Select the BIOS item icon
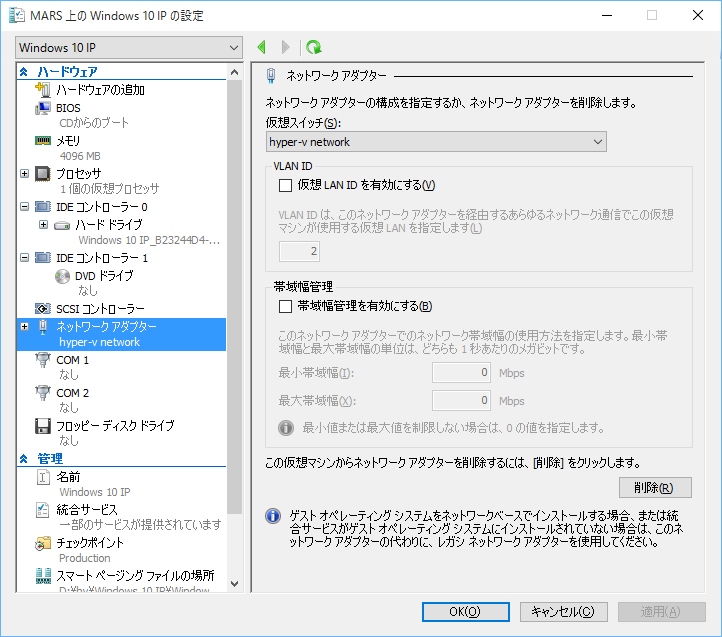The width and height of the screenshot is (722, 637). 43,107
